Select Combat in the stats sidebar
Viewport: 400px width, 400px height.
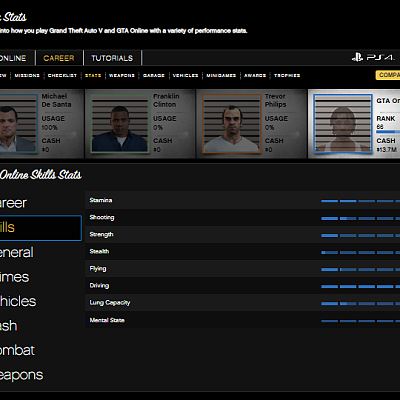[17, 350]
